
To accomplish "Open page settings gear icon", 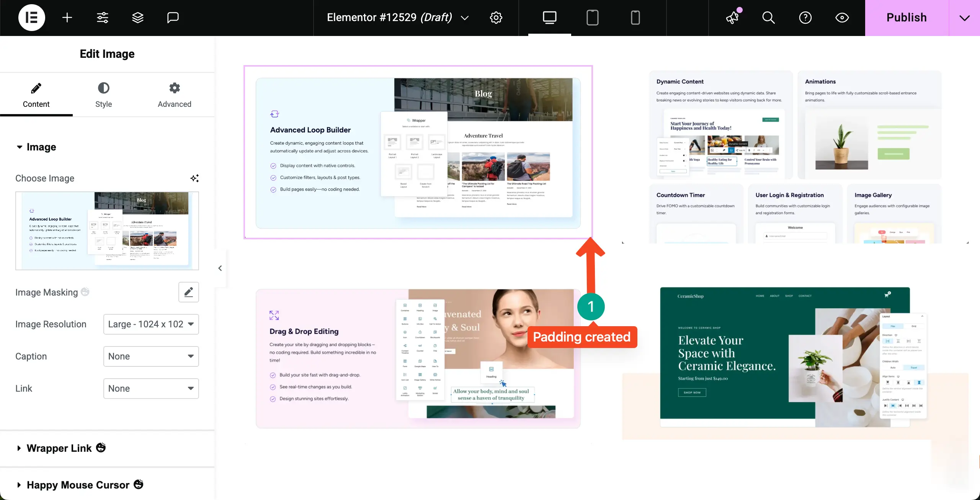I will (496, 18).
